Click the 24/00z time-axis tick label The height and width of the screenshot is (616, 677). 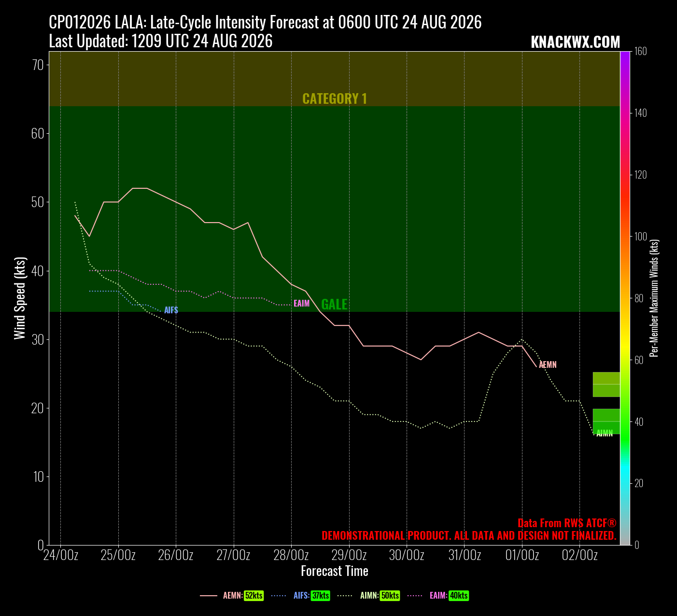[x=61, y=555]
